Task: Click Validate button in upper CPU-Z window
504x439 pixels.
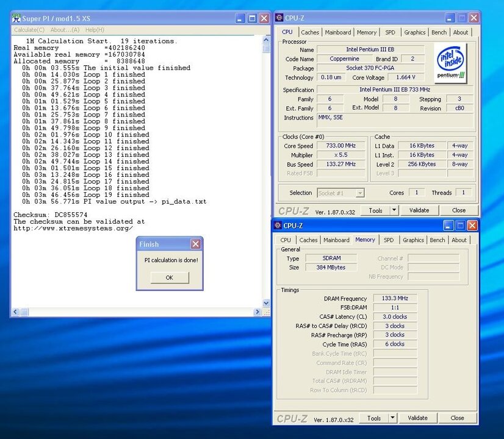Action: coord(419,210)
